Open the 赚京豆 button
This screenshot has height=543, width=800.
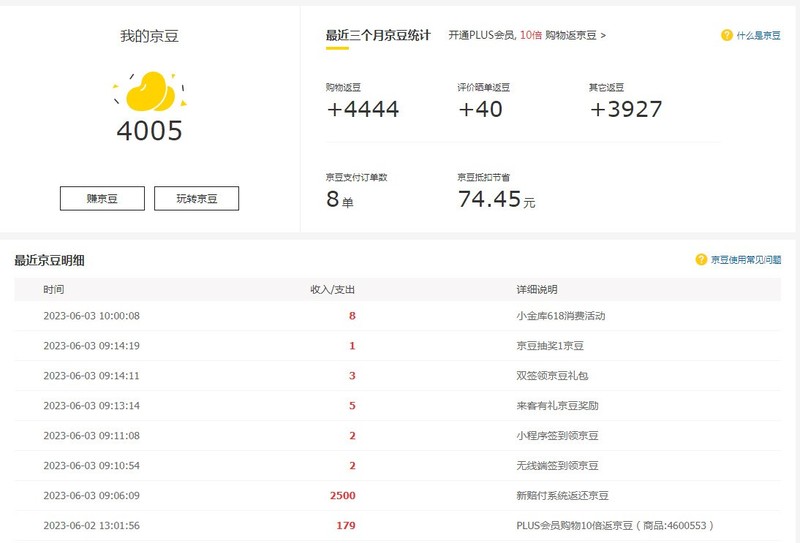click(102, 199)
